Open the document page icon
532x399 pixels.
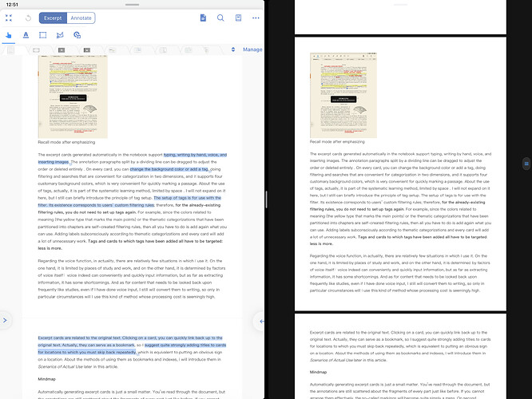pyautogui.click(x=203, y=18)
